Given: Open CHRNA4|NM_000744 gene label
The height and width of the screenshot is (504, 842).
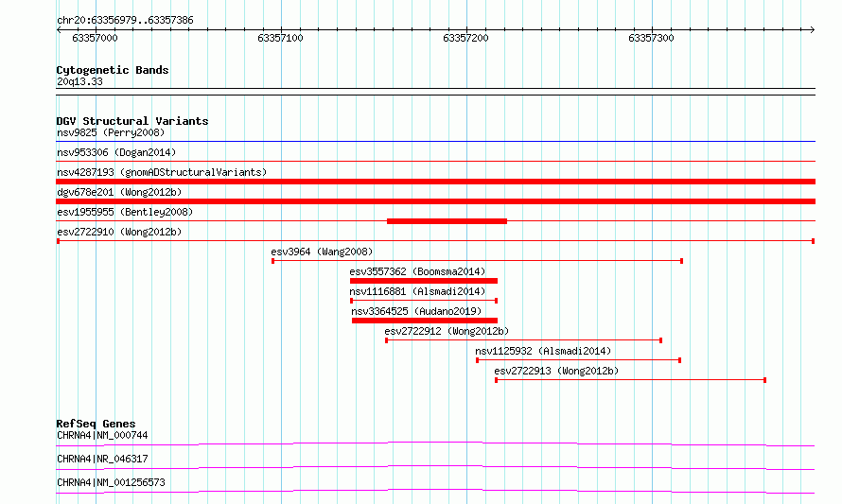Looking at the screenshot, I should click(x=102, y=435).
